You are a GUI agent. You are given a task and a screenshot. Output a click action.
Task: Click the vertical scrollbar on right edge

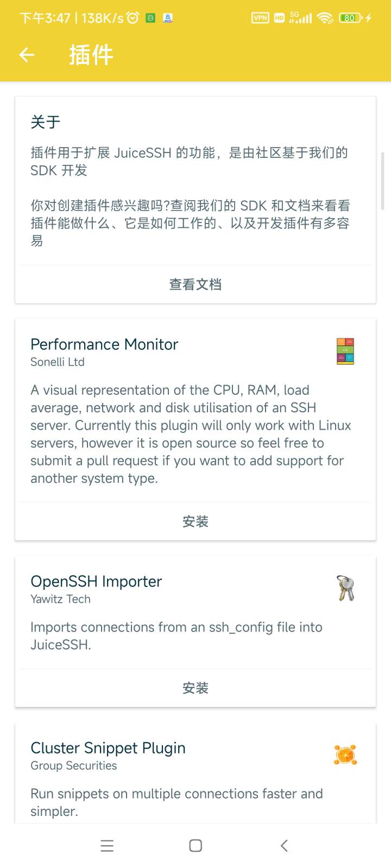(x=383, y=181)
